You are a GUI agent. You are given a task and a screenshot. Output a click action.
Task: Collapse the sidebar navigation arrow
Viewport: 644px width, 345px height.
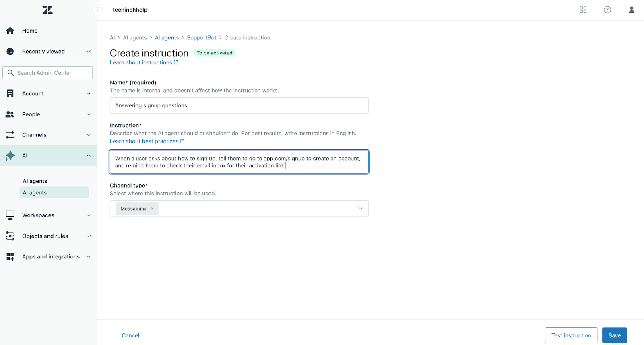tap(97, 9)
